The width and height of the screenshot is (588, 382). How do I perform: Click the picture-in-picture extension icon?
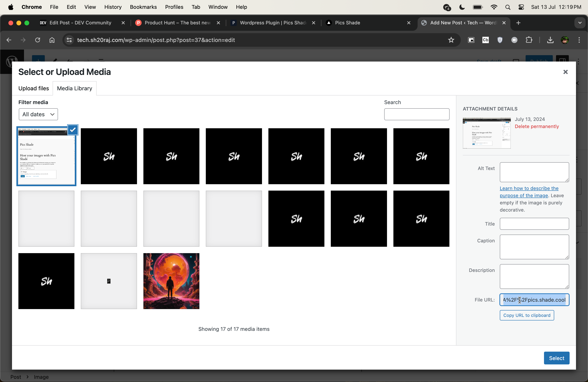click(471, 40)
